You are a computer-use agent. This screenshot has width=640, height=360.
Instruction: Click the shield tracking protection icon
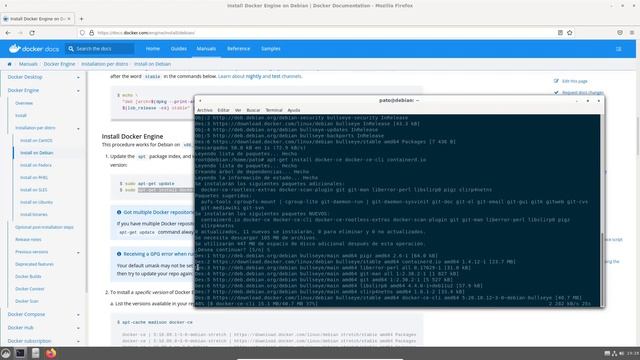point(82,33)
